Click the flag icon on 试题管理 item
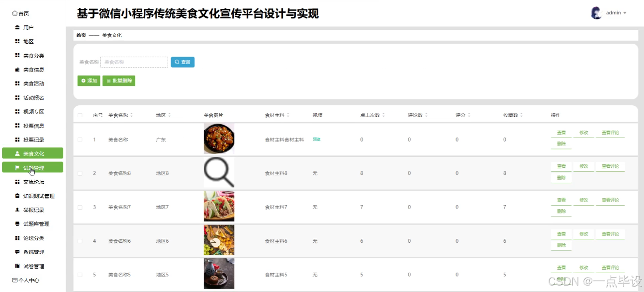The height and width of the screenshot is (292, 644). coord(17,168)
